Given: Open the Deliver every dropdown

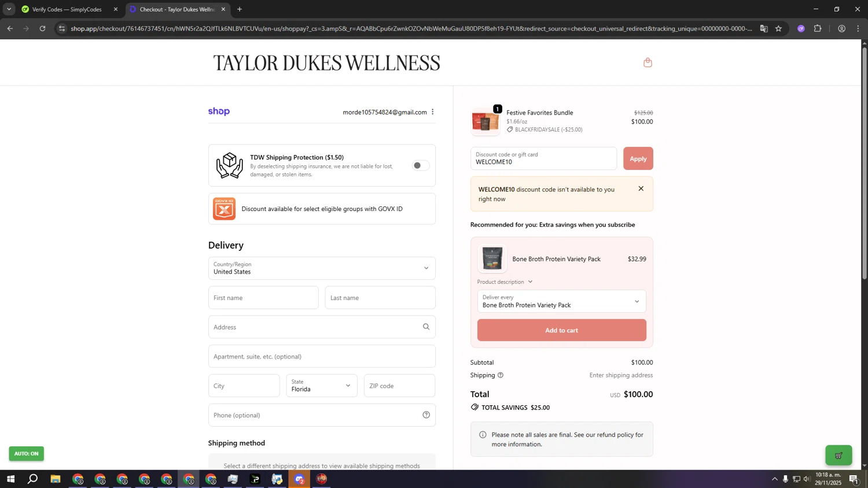Looking at the screenshot, I should point(561,301).
